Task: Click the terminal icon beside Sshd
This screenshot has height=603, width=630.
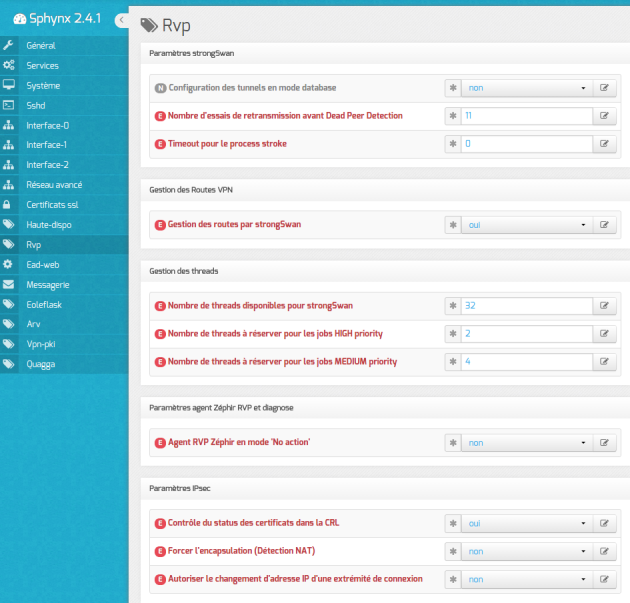Action: tap(8, 105)
